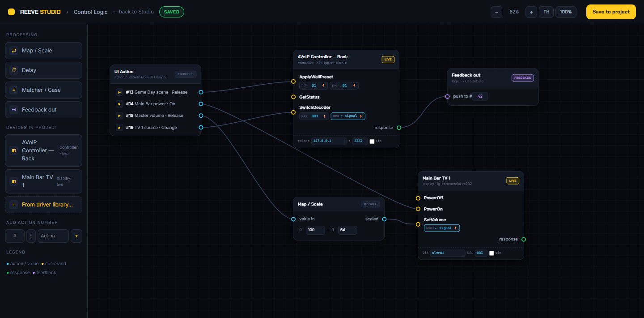The height and width of the screenshot is (318, 644).
Task: Click the output port of #13 Game Day scene
Action: [201, 92]
